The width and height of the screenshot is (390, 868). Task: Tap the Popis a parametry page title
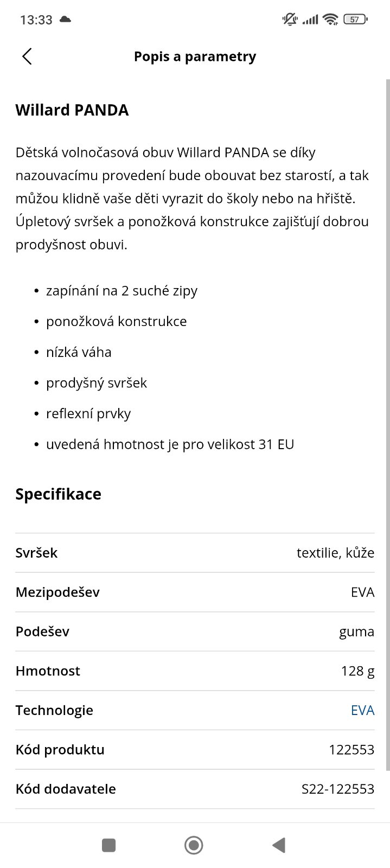pyautogui.click(x=195, y=56)
